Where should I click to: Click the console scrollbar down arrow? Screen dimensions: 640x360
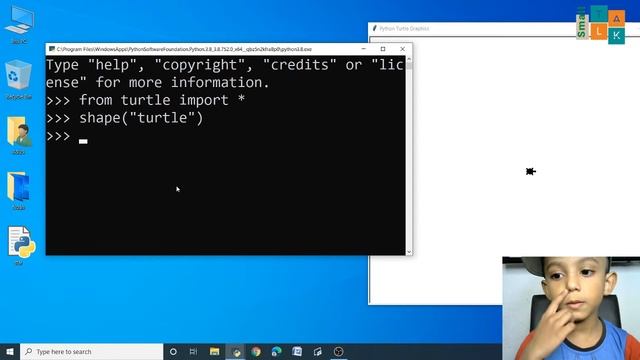[409, 252]
